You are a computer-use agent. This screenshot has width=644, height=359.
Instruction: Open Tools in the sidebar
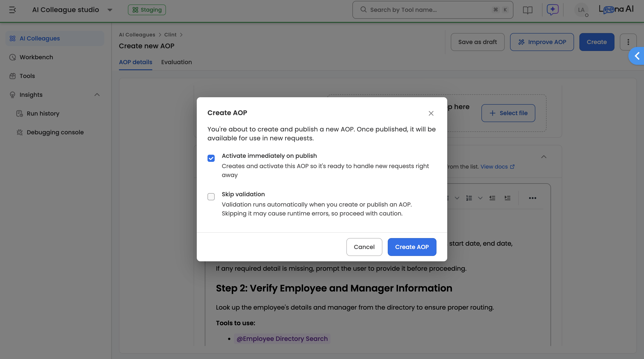pos(55,76)
